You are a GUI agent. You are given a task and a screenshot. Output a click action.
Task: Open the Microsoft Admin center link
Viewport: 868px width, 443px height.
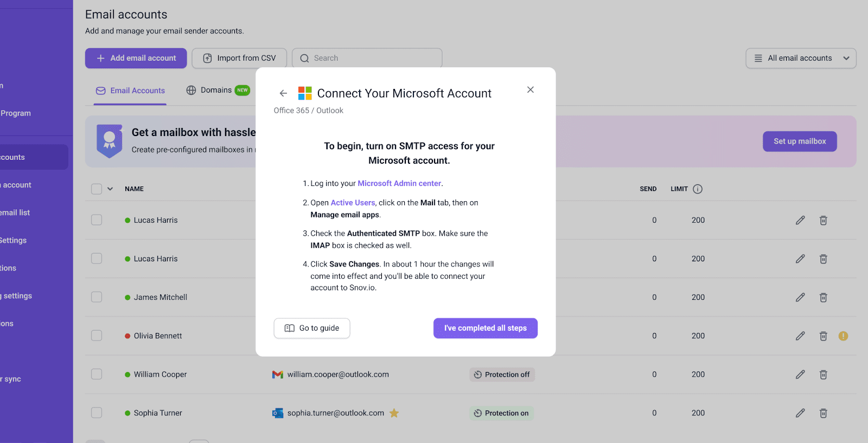tap(399, 183)
